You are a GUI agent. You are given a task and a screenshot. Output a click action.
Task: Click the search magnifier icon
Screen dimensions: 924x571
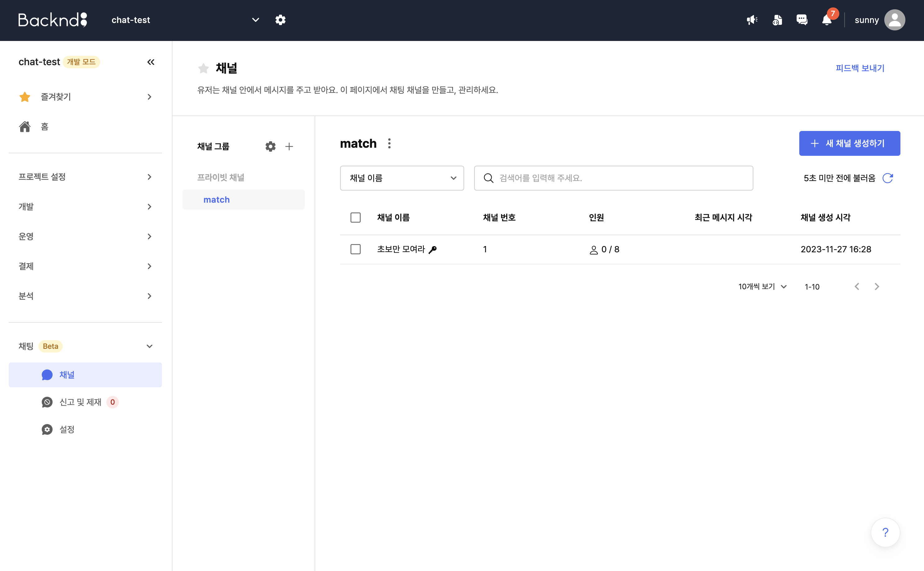coord(489,178)
